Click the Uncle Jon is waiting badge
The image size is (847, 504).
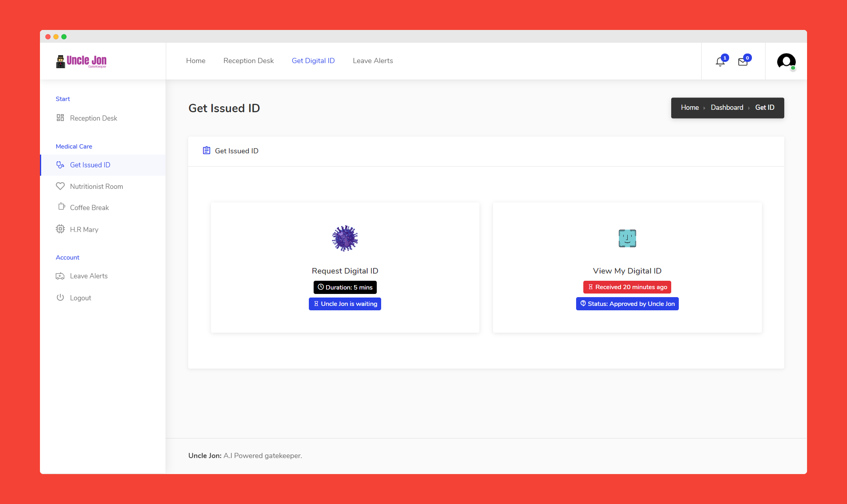tap(345, 304)
